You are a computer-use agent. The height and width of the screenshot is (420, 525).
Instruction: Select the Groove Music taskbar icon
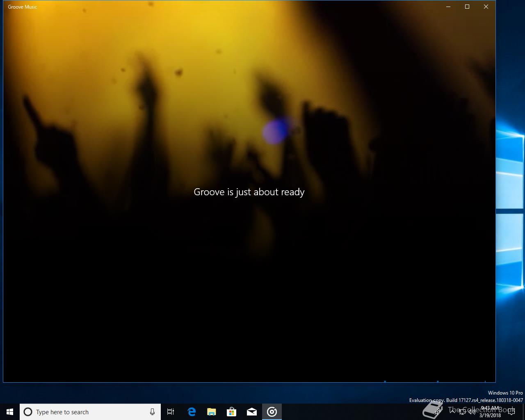click(272, 412)
